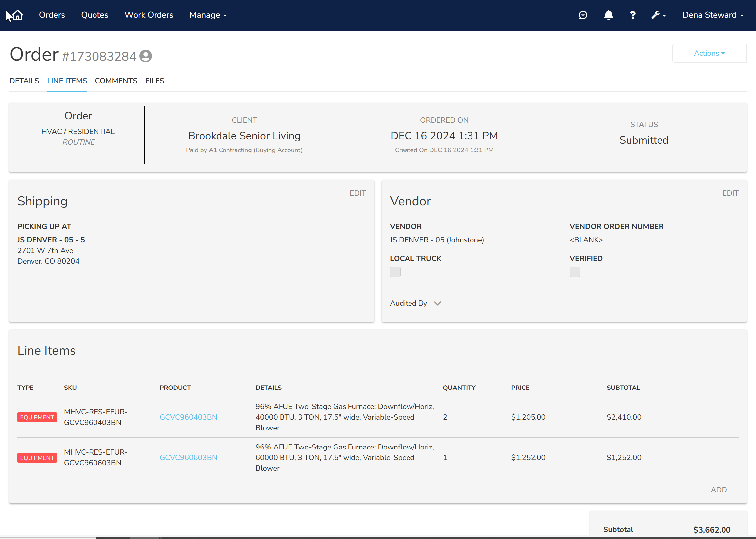Click the home icon in navbar
This screenshot has width=756, height=539.
(17, 15)
